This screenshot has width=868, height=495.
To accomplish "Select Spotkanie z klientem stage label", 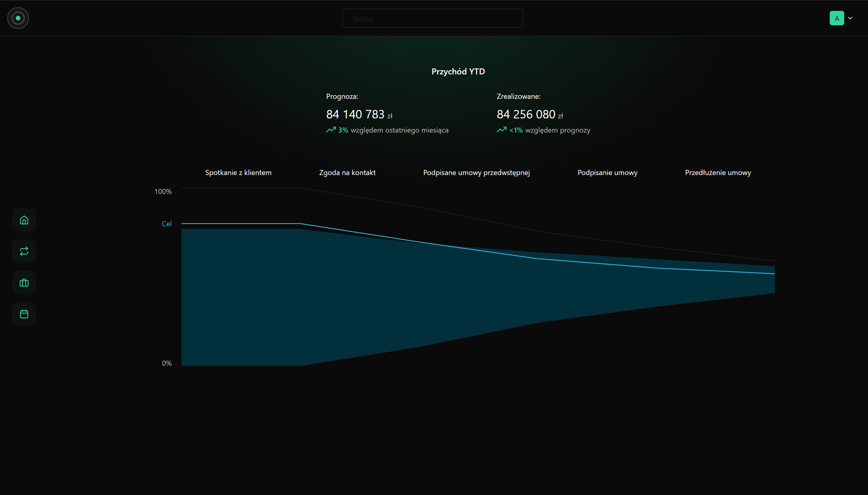I will tap(238, 173).
